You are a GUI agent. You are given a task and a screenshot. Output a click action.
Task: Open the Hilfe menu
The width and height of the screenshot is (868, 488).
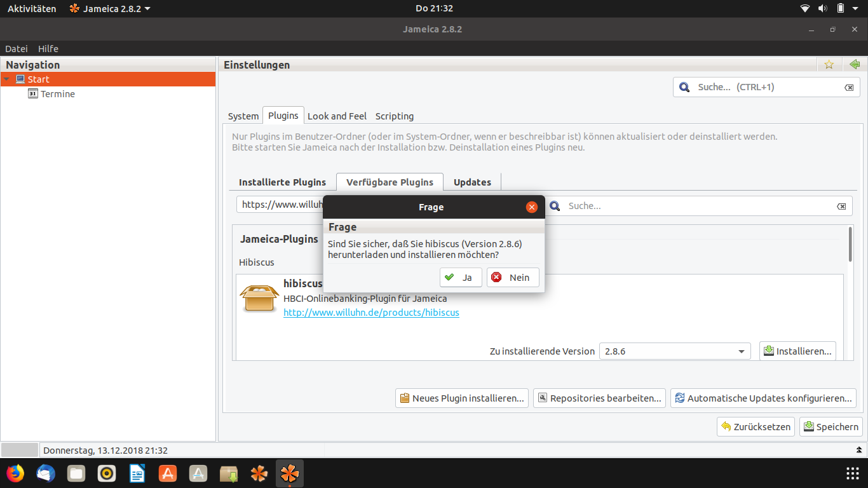coord(48,48)
